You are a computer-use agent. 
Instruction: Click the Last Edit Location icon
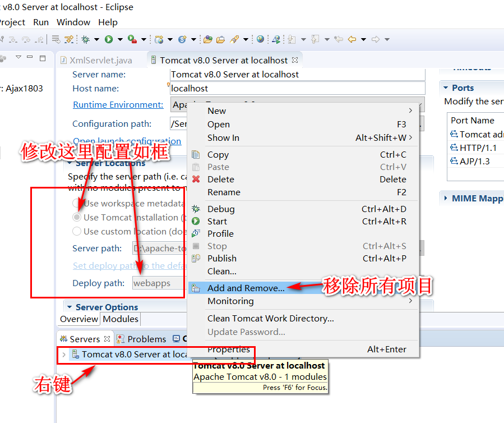click(x=339, y=40)
